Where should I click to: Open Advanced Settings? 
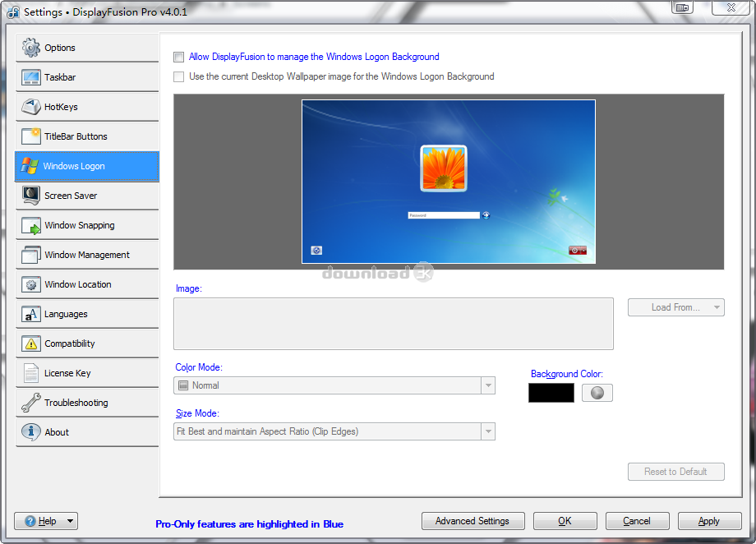coord(473,521)
